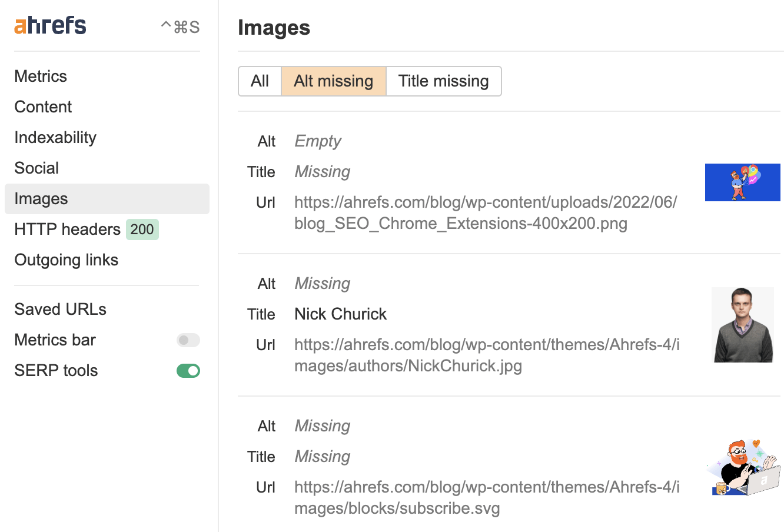This screenshot has width=784, height=532.
Task: Click the Alt label of the Chrome Extensions image
Action: (267, 141)
